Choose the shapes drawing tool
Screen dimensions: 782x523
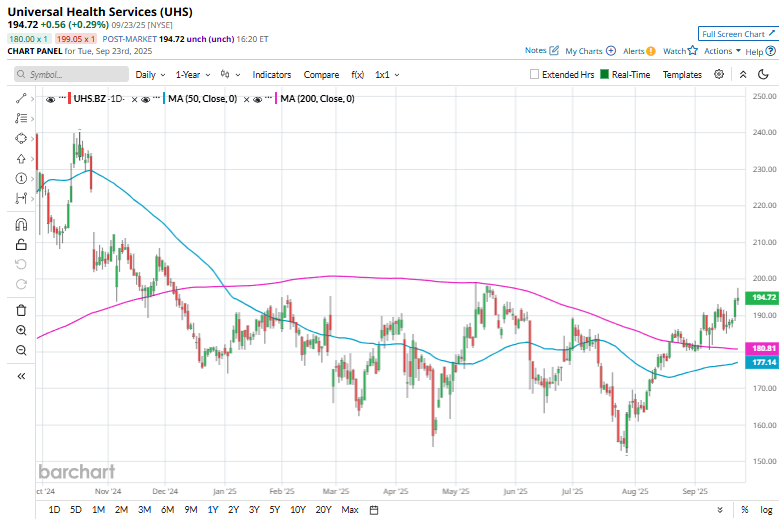[x=21, y=139]
